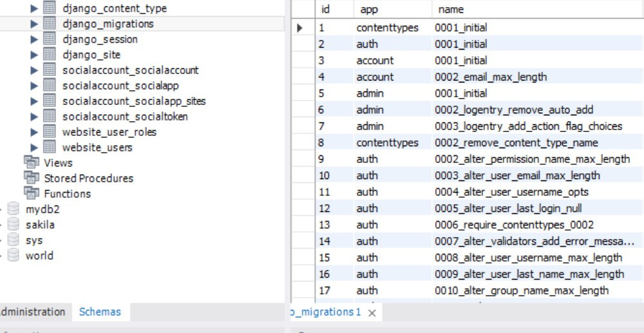644x333 pixels.
Task: Expand the django_site table node
Action: (x=34, y=55)
